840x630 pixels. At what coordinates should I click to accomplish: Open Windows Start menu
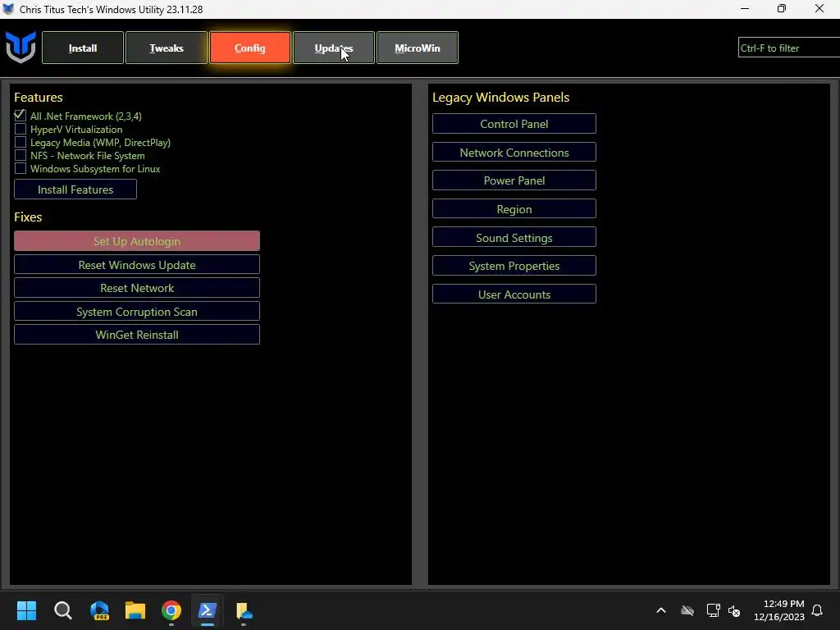click(x=26, y=610)
